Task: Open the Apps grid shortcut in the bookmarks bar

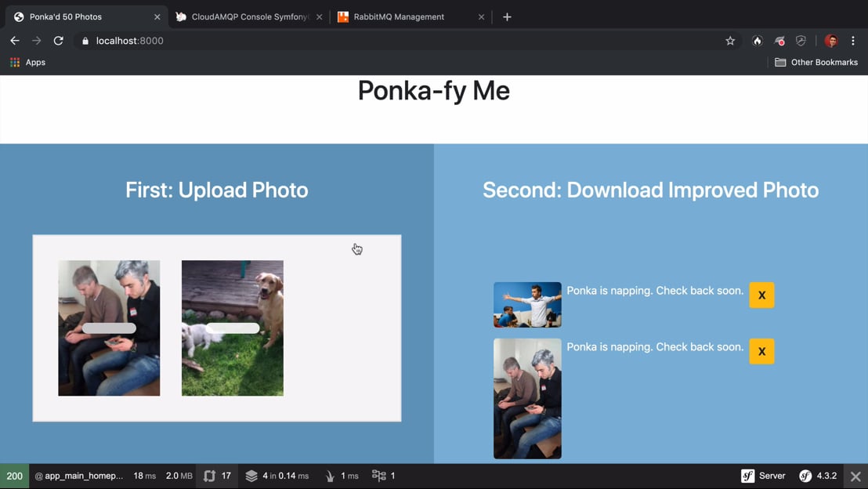Action: coord(27,62)
